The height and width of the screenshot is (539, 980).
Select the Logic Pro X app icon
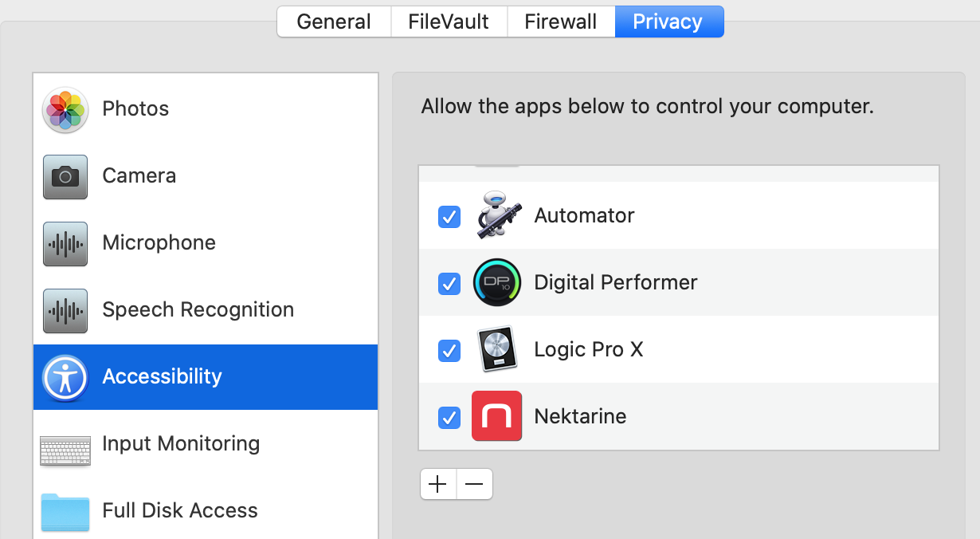tap(498, 349)
